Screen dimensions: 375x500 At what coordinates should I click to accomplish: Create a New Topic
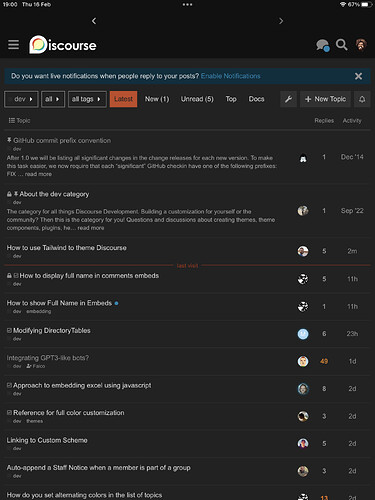tap(325, 99)
